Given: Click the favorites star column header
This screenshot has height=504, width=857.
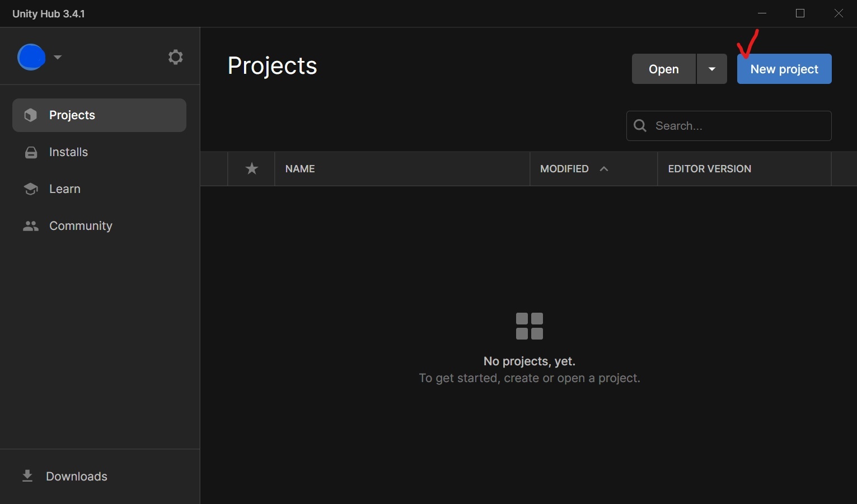Looking at the screenshot, I should pyautogui.click(x=252, y=168).
